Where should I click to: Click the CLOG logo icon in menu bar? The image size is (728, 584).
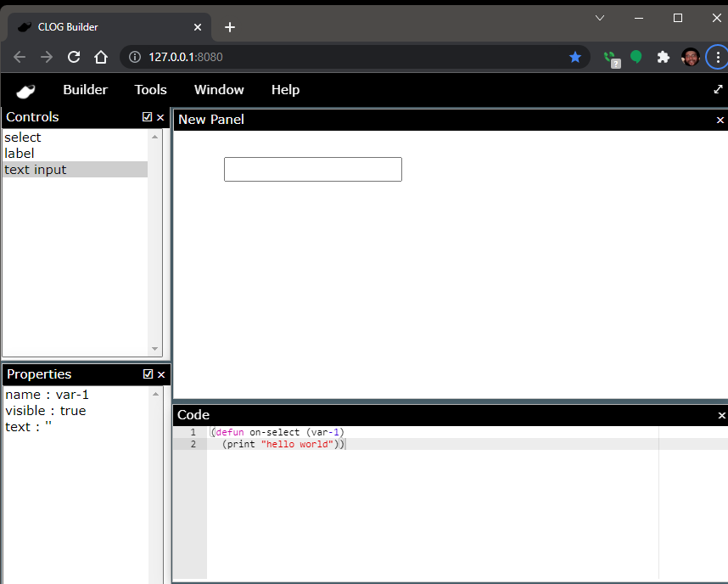(25, 91)
